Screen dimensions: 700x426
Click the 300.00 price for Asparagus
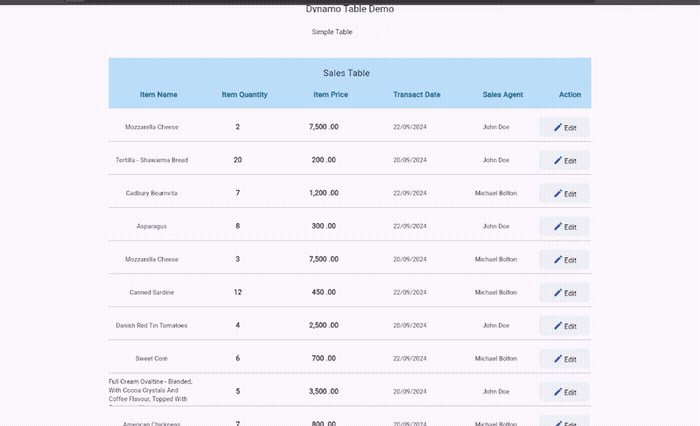click(324, 226)
